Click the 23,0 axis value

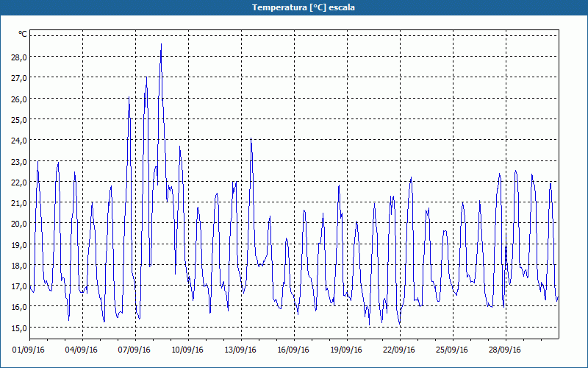[20, 161]
